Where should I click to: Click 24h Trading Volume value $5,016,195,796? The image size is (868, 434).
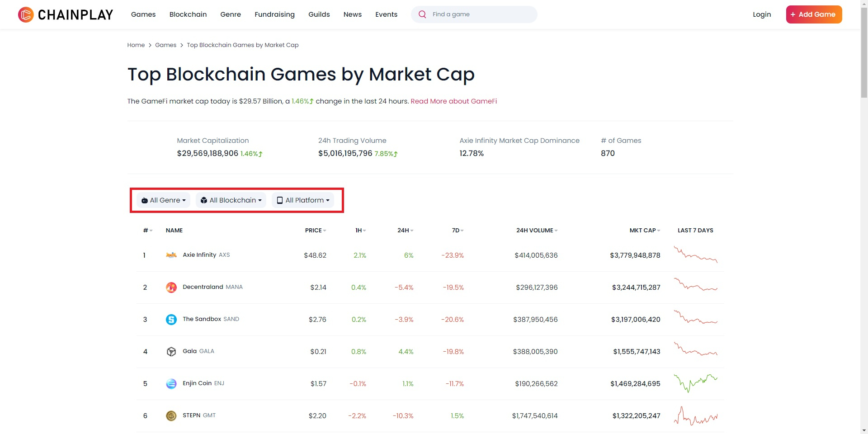(x=345, y=153)
